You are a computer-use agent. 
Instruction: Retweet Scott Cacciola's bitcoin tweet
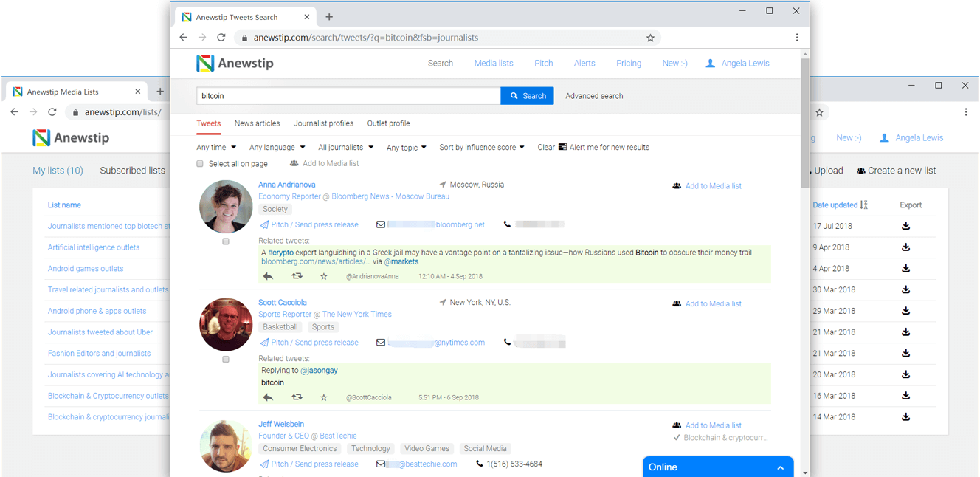click(x=297, y=397)
